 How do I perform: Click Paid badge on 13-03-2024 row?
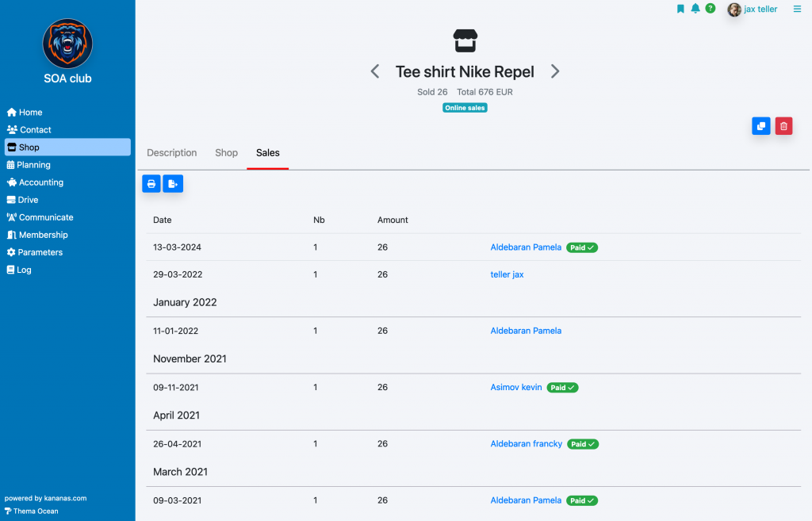582,247
